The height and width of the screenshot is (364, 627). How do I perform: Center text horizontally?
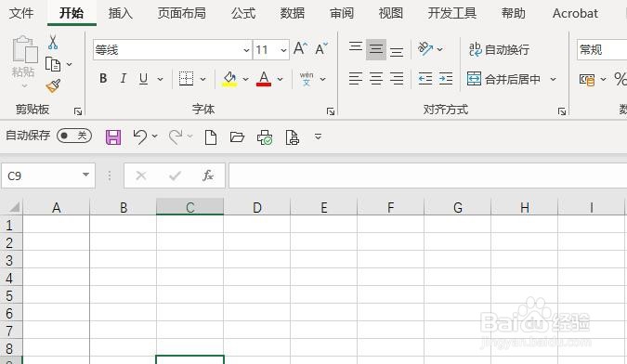[x=376, y=79]
